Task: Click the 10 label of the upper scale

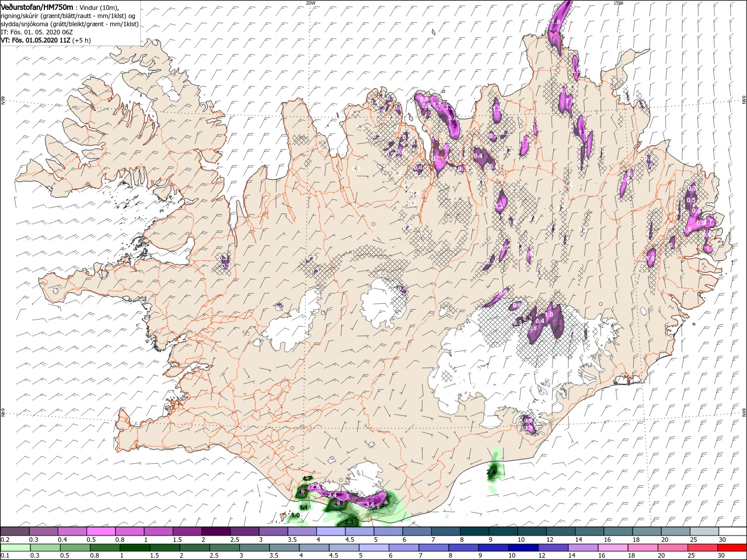Action: pyautogui.click(x=521, y=540)
